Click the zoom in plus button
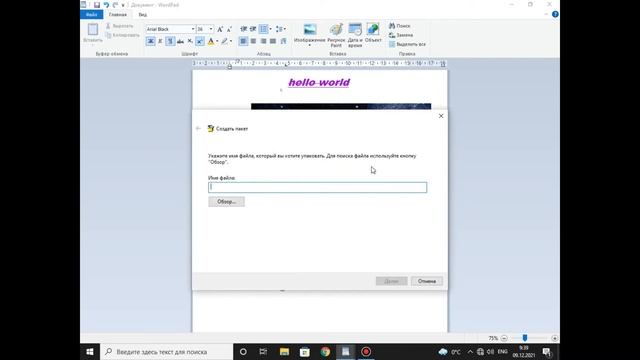Image resolution: width=640 pixels, height=360 pixels. (x=554, y=338)
